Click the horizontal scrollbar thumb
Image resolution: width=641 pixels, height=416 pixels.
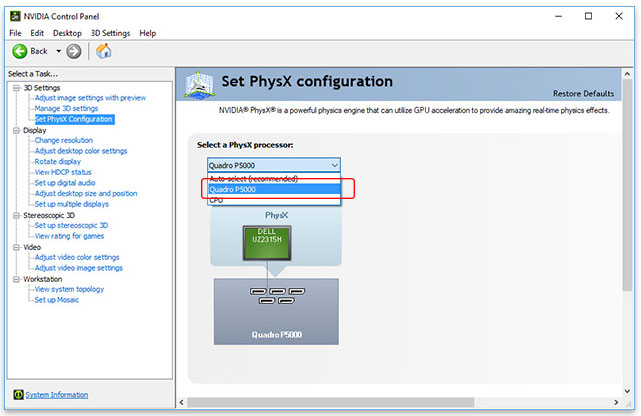[x=330, y=403]
